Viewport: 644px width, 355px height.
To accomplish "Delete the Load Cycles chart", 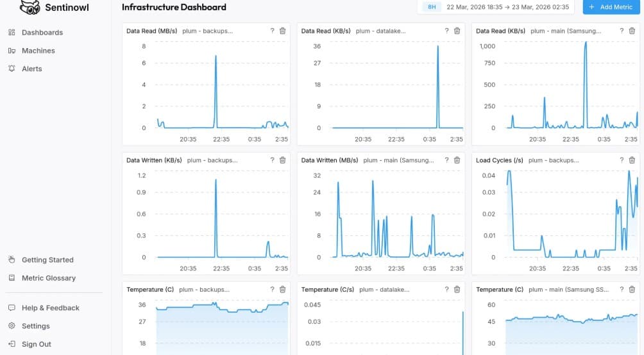I will point(632,160).
